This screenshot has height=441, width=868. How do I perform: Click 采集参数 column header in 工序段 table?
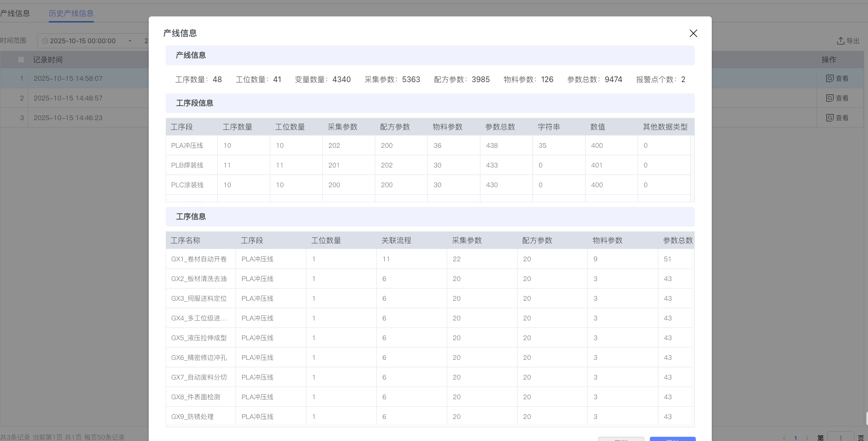point(343,127)
